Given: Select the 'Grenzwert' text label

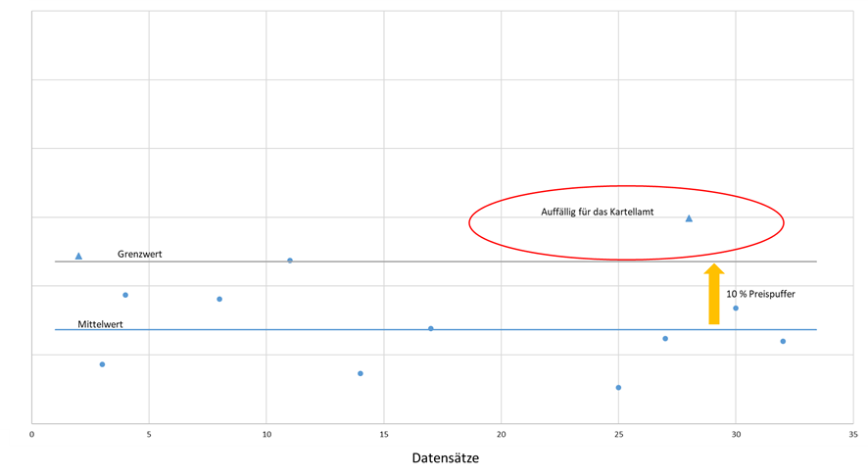Looking at the screenshot, I should [139, 254].
